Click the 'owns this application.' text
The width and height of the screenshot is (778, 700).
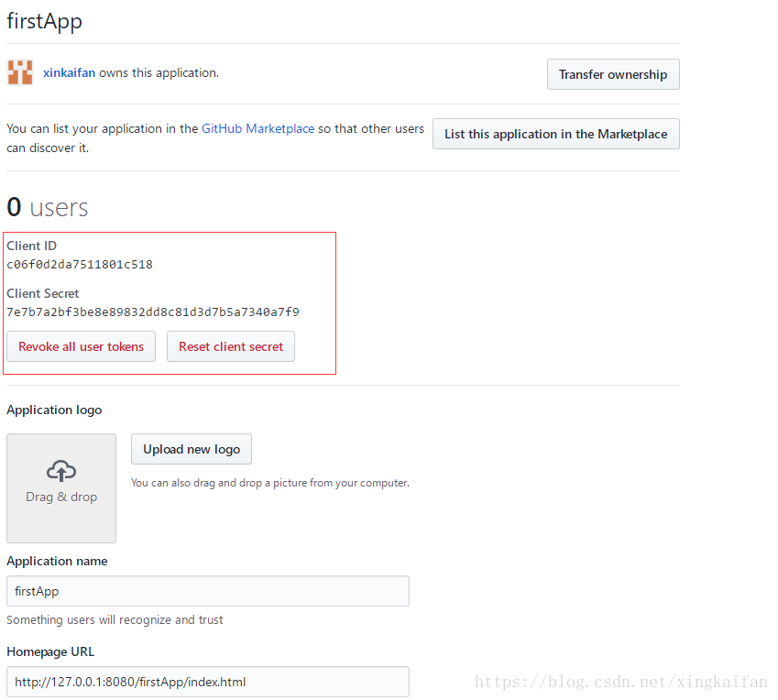(x=159, y=73)
